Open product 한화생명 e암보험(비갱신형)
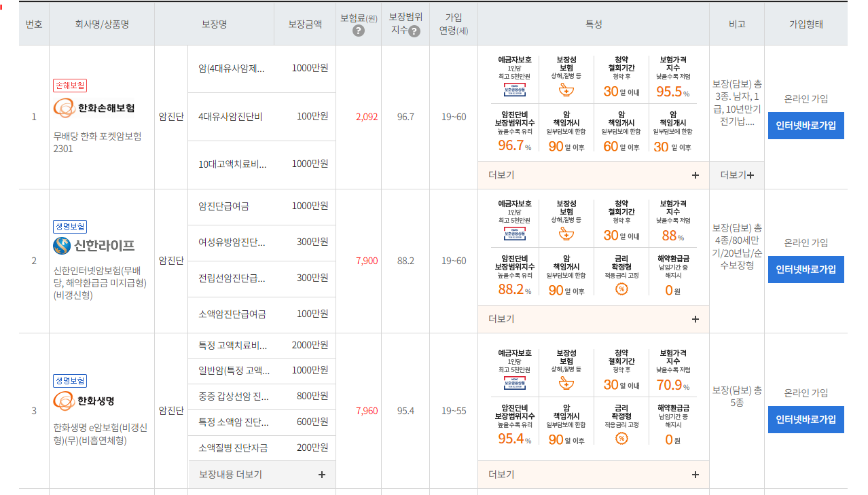This screenshot has height=495, width=868. (x=100, y=434)
